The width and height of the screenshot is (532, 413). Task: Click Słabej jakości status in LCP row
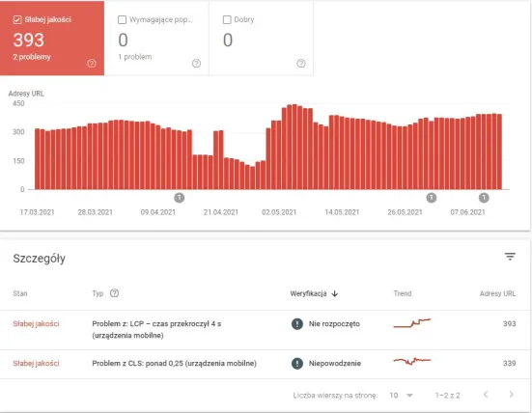pyautogui.click(x=37, y=324)
